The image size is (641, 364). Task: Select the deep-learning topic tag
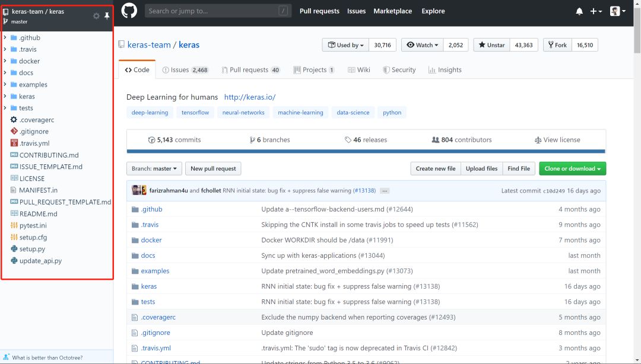(x=150, y=113)
